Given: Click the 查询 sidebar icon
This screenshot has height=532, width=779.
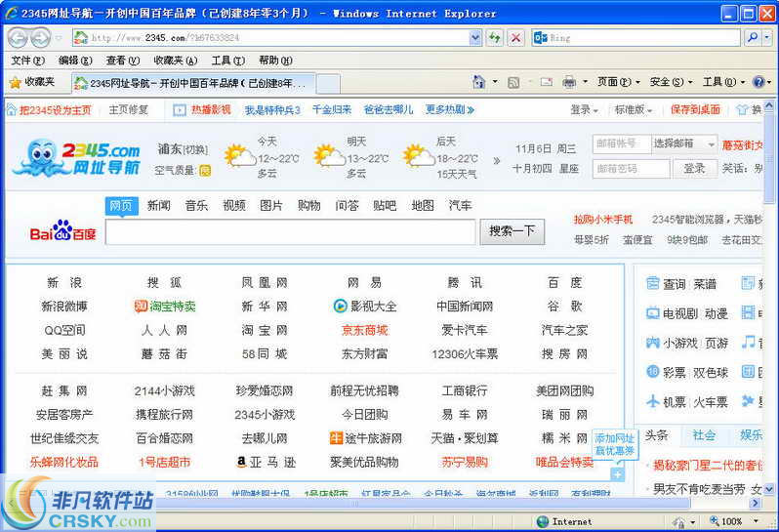Looking at the screenshot, I should (652, 284).
